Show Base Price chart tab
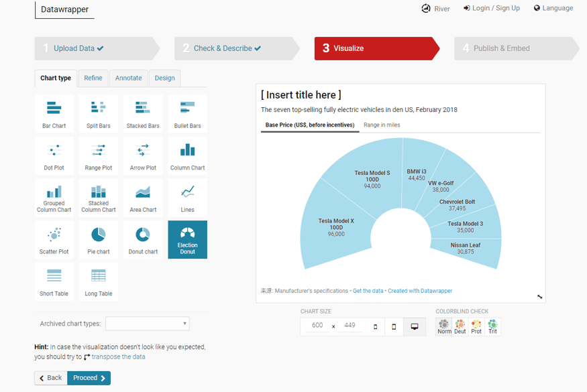The height and width of the screenshot is (392, 587). coord(310,125)
